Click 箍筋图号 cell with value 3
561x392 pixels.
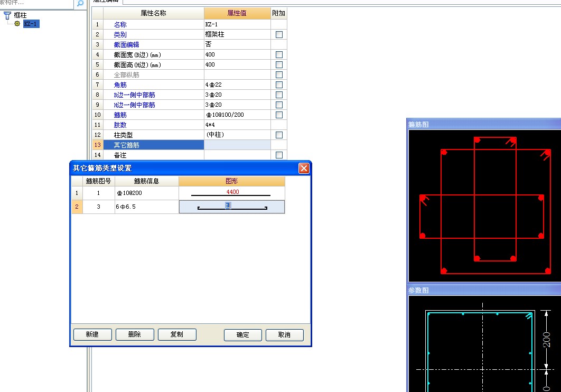(x=99, y=207)
